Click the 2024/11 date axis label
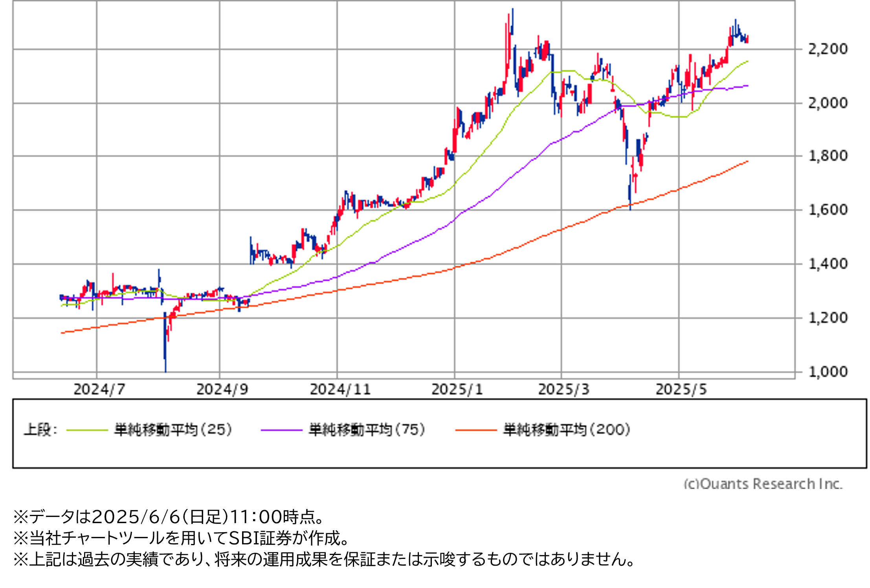The image size is (870, 588). [x=340, y=390]
